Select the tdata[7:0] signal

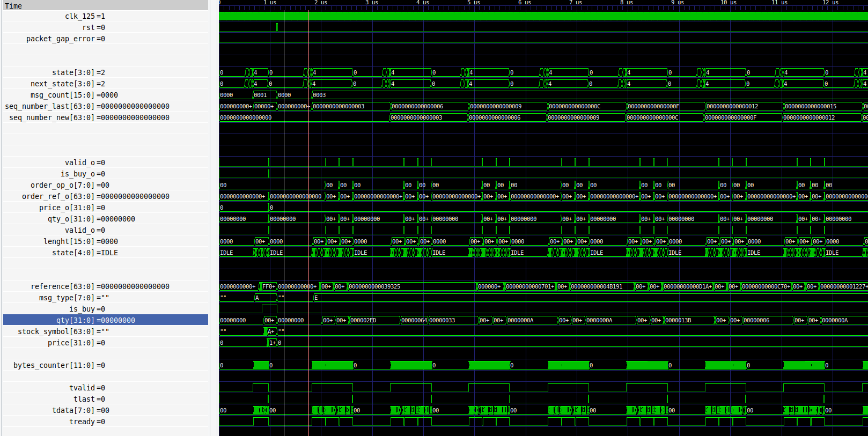coord(80,410)
